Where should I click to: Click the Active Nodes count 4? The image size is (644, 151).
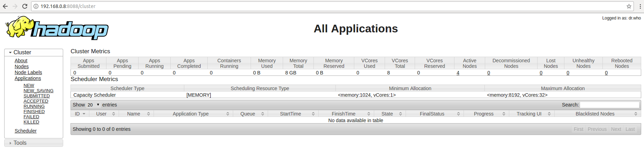point(458,73)
